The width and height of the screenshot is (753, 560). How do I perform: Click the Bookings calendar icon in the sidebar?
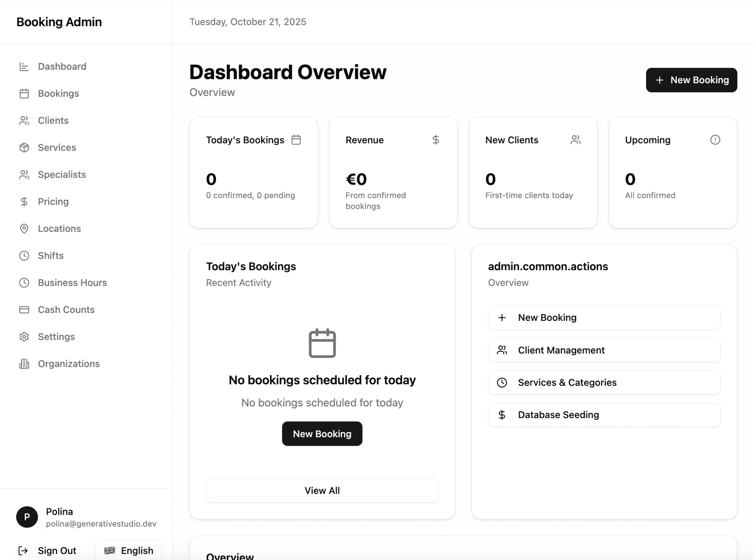point(24,94)
